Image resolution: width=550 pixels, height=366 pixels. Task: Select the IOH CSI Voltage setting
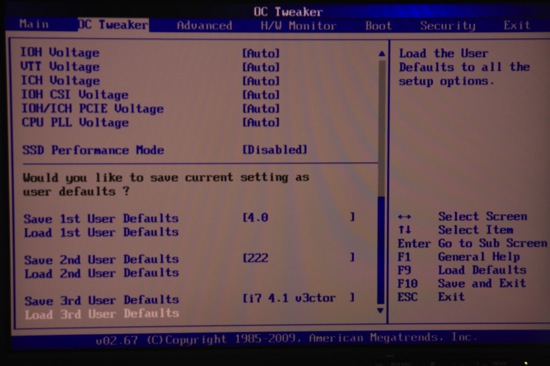75,95
